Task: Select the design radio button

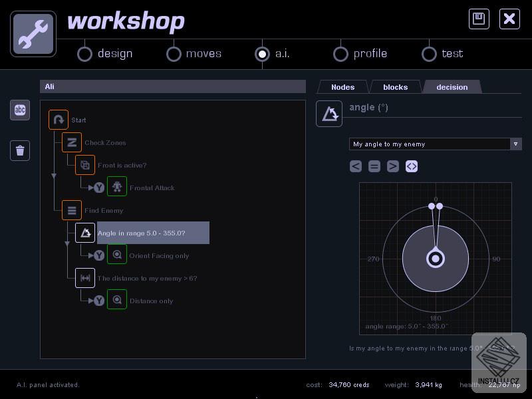Action: pyautogui.click(x=84, y=54)
